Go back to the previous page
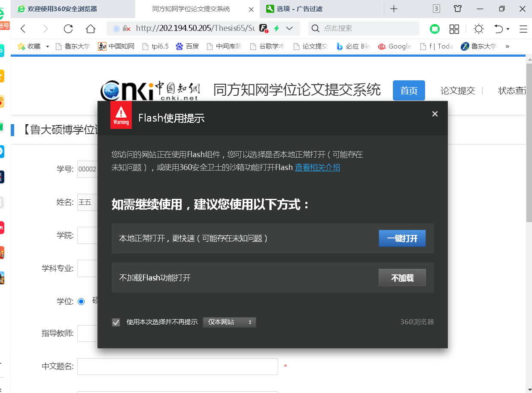This screenshot has height=393, width=532. tap(23, 29)
